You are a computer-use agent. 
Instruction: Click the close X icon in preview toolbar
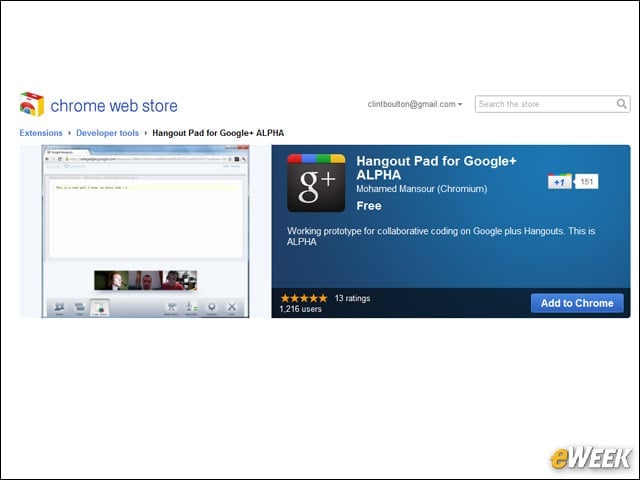232,307
